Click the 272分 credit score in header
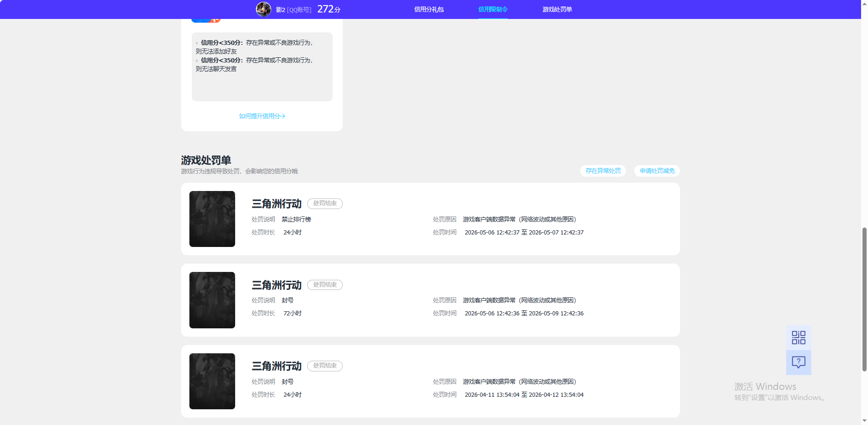The image size is (868, 425). [329, 9]
